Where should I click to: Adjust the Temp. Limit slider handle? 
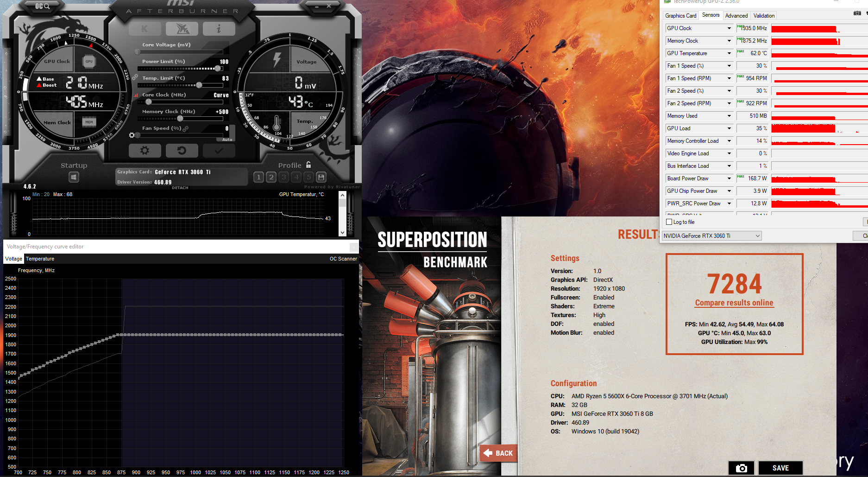(199, 85)
